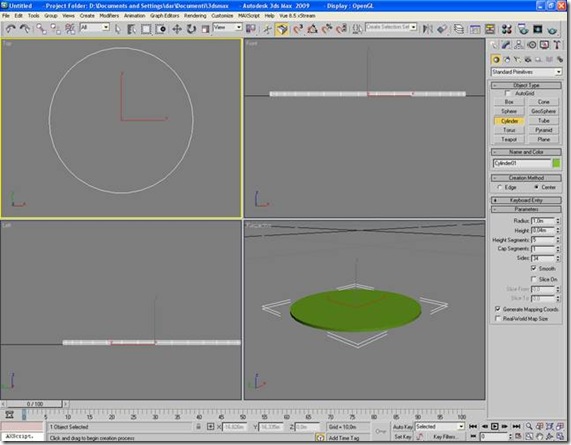This screenshot has height=445, width=571.
Task: Click the Box primitive button
Action: (x=509, y=102)
